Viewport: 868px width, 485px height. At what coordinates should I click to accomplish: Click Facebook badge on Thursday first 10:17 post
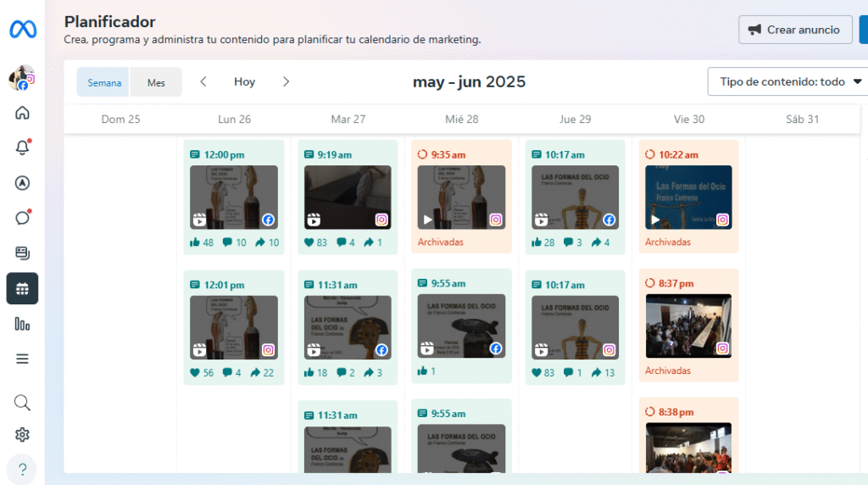[x=609, y=220]
